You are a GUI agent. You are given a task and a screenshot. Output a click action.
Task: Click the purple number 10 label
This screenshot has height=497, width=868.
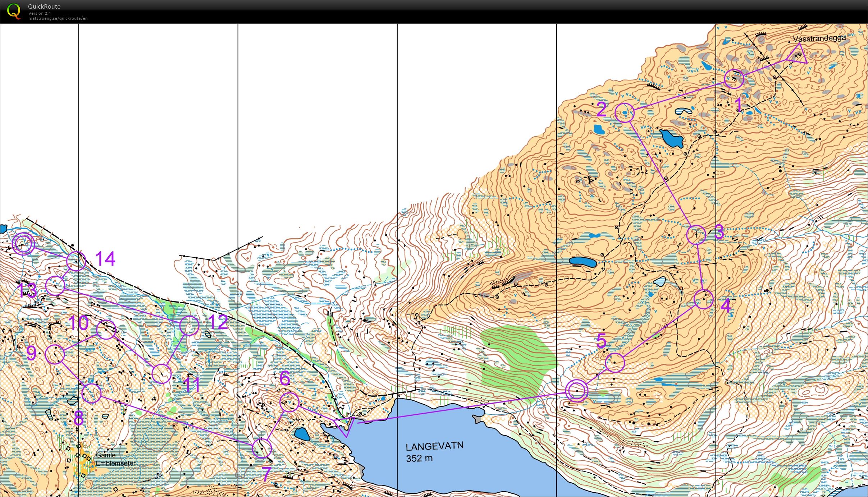78,323
